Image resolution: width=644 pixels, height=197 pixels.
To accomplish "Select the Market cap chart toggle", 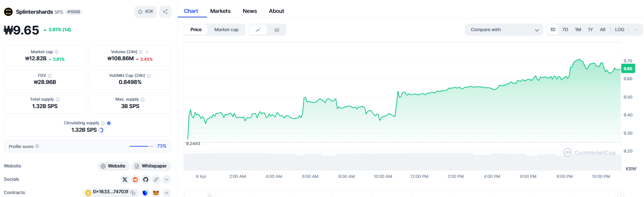I will point(226,30).
